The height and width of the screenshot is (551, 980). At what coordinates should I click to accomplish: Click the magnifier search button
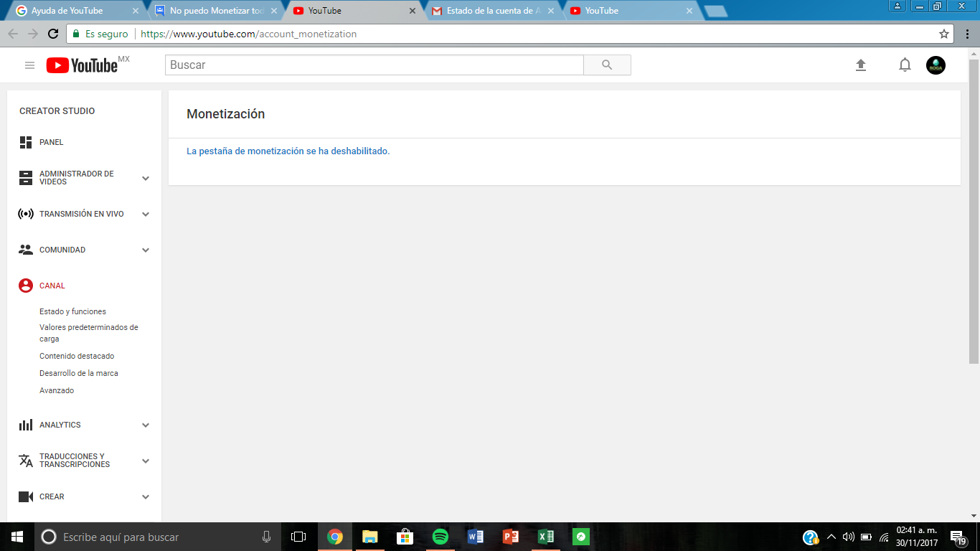[x=607, y=65]
